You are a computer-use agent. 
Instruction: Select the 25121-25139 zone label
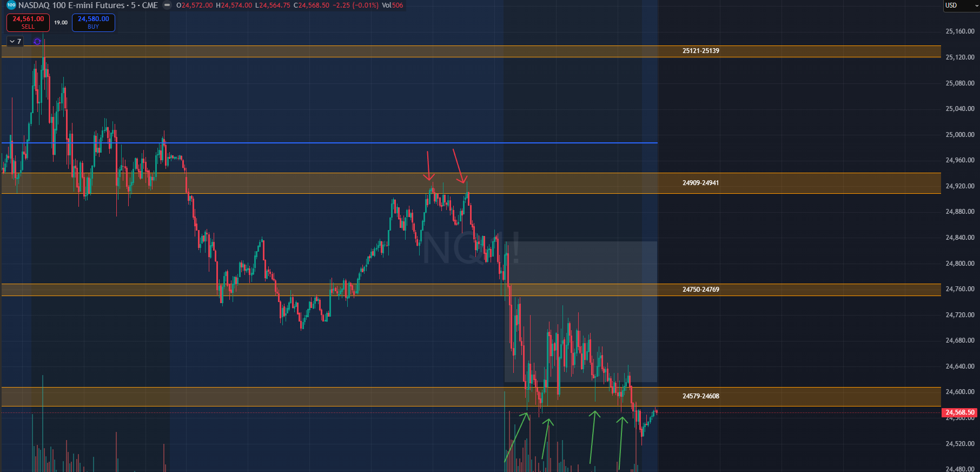coord(701,51)
